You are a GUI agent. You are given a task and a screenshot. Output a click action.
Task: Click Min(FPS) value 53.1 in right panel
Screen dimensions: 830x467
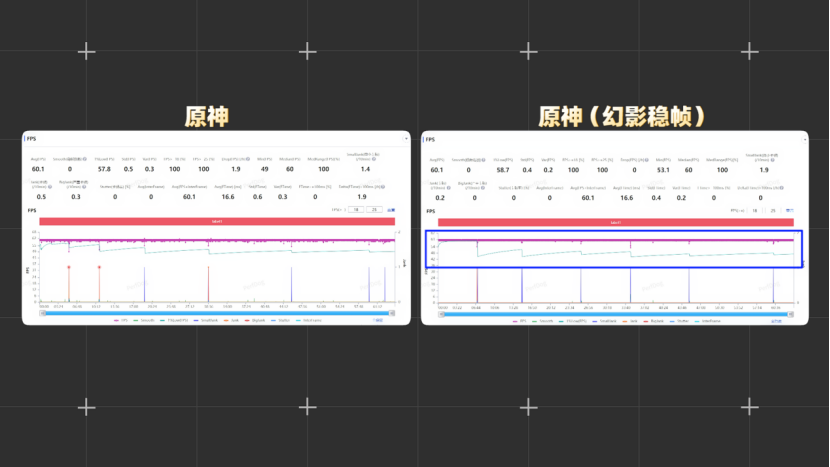[x=663, y=170]
